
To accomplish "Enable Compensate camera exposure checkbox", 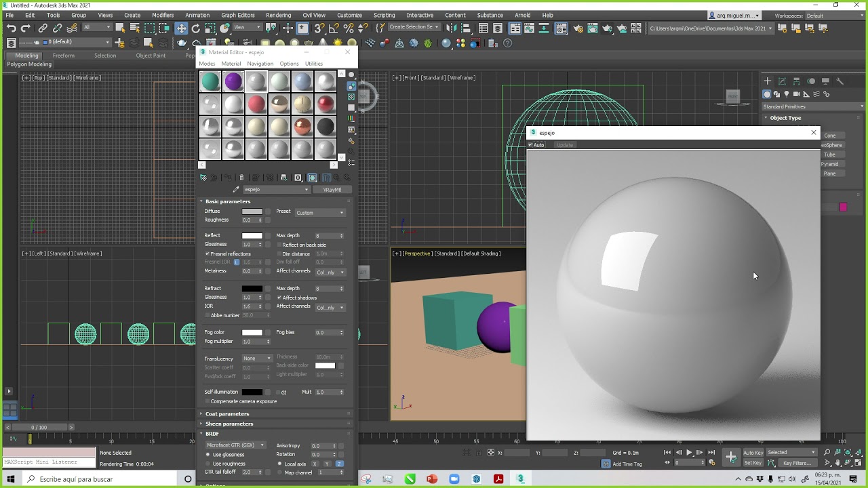I will [208, 401].
